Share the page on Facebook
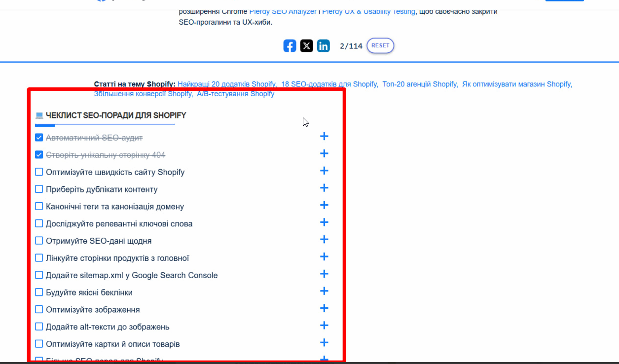The image size is (619, 364). tap(290, 46)
